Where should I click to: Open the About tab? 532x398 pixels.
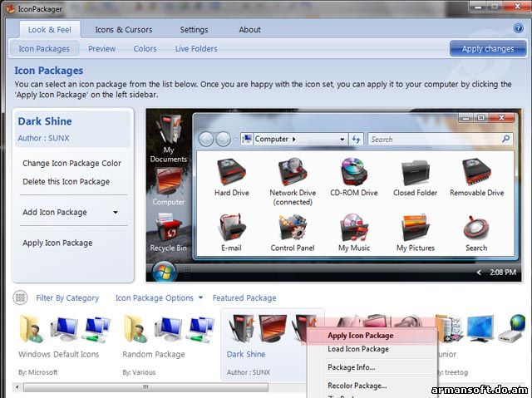click(x=249, y=29)
